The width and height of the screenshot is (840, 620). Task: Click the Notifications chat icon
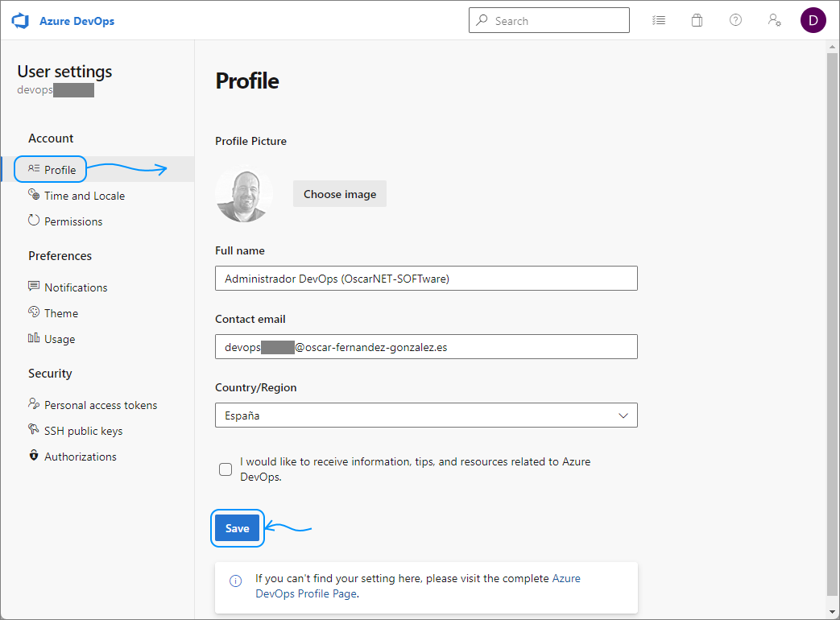34,286
